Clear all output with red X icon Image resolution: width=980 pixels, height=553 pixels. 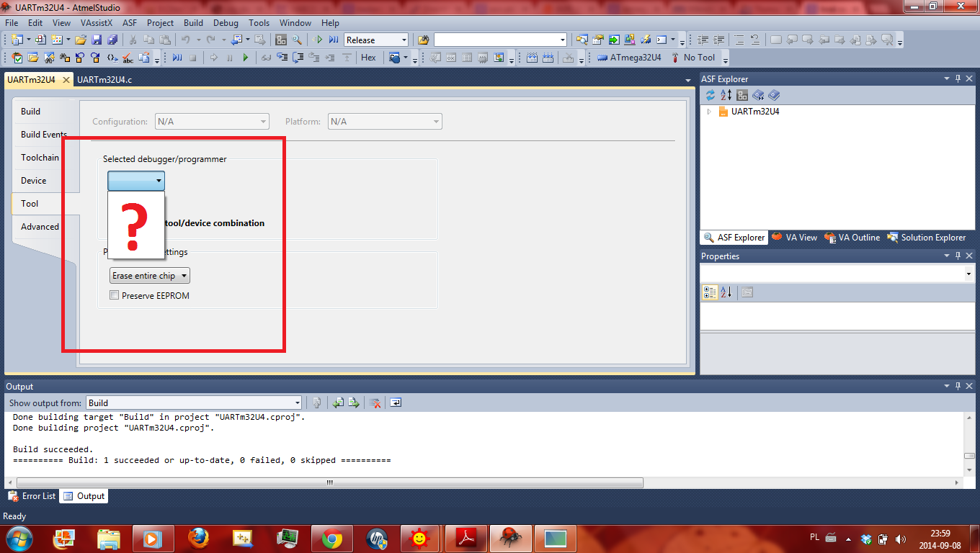375,403
